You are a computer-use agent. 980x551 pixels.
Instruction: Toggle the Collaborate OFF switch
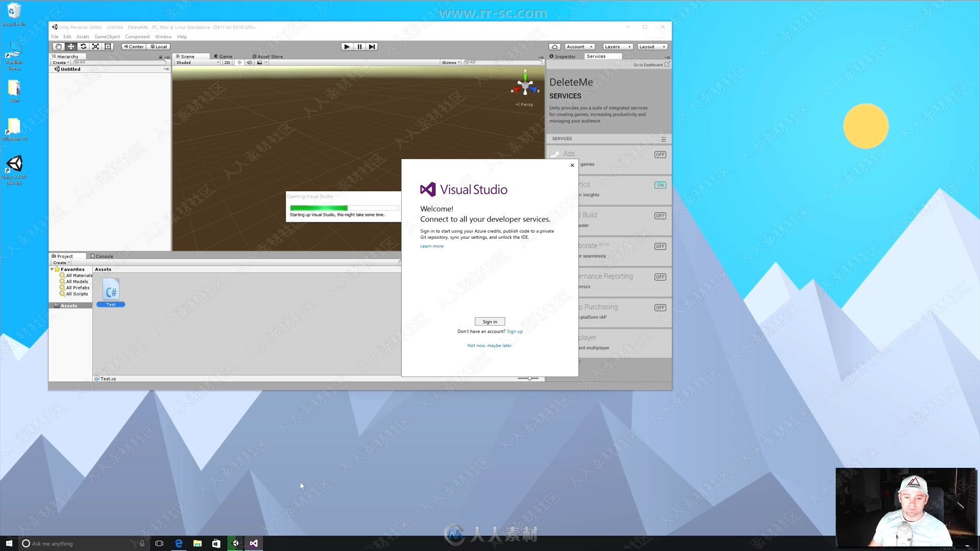(660, 246)
